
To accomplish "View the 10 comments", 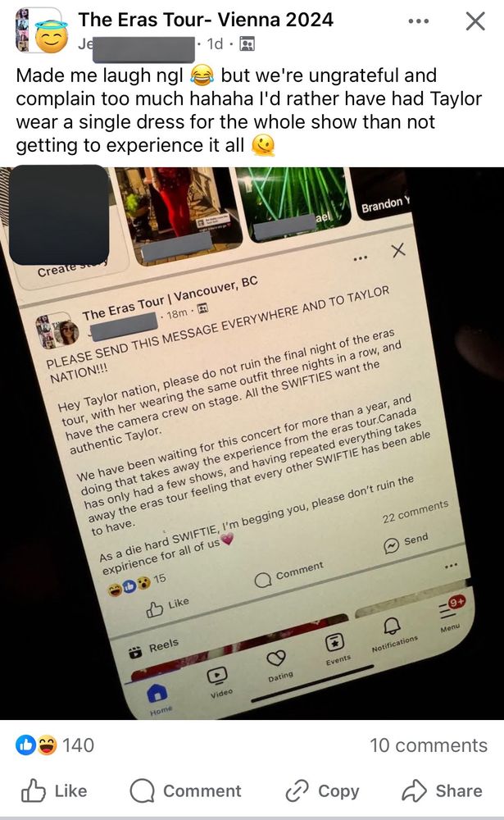I will 428,745.
